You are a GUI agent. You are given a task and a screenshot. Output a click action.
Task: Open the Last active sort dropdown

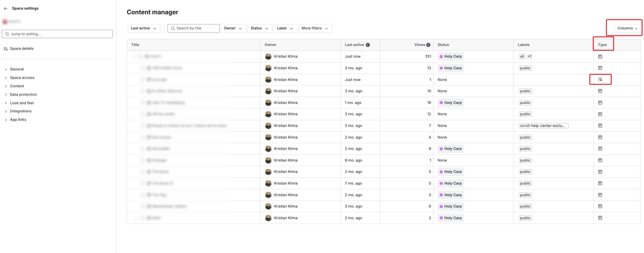[x=144, y=28]
